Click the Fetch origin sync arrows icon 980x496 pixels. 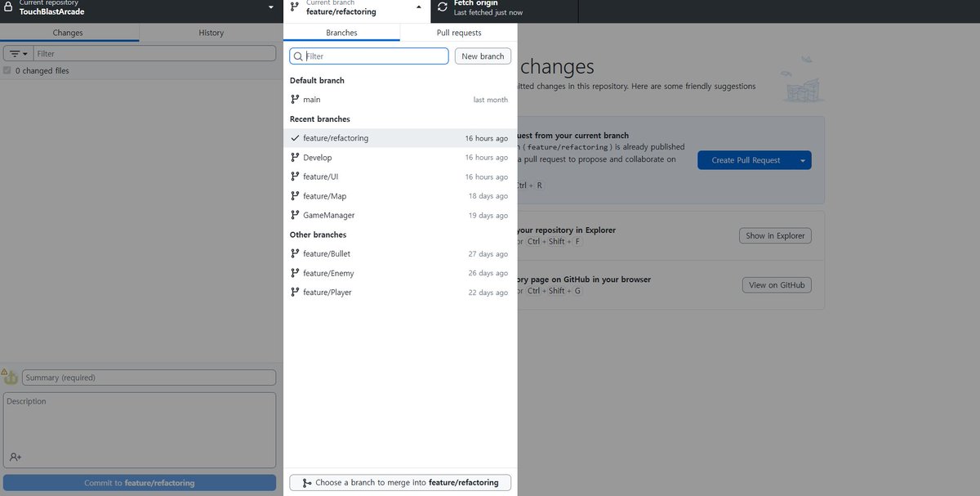[x=443, y=7]
